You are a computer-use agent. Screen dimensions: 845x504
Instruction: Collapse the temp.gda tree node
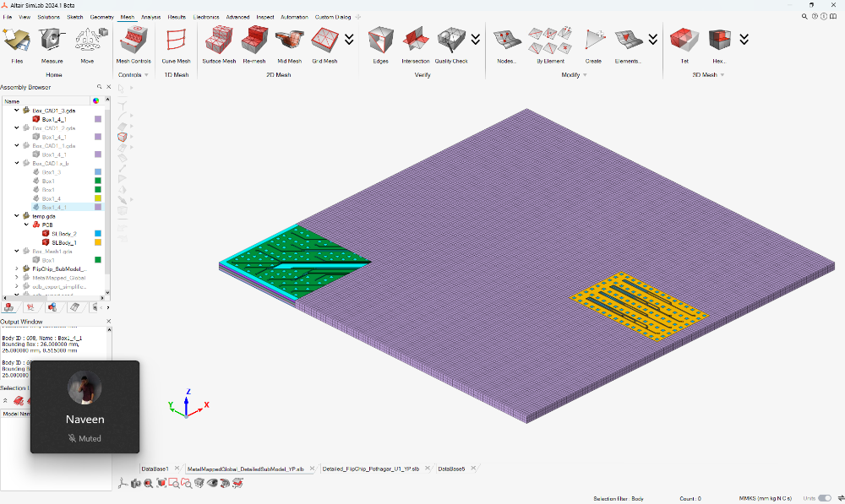tap(17, 216)
